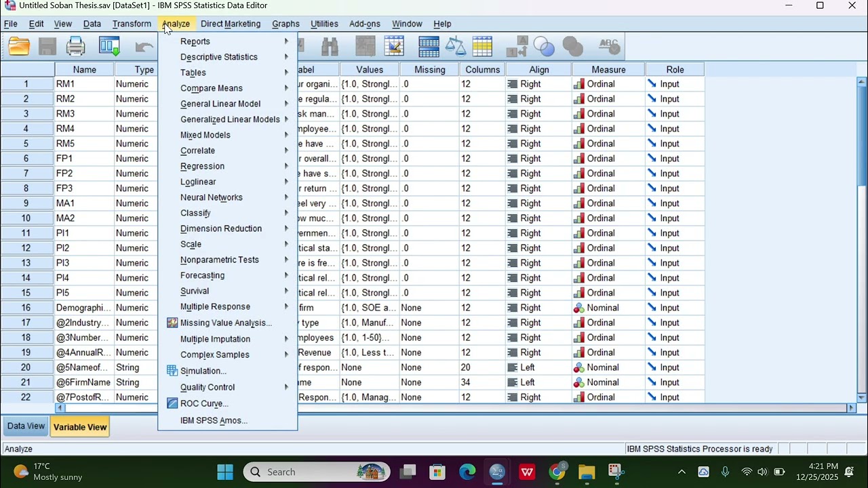Select row header number 16
The image size is (868, 488).
point(26,308)
